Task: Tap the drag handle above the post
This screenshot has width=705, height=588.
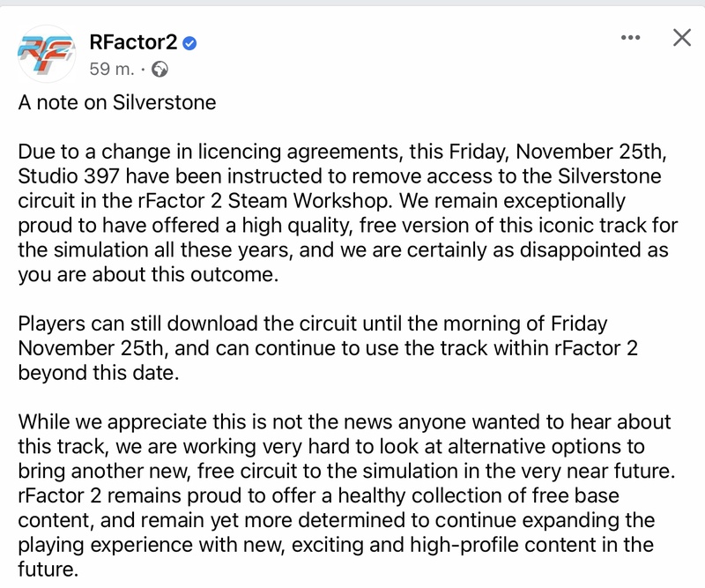Action: pyautogui.click(x=352, y=3)
